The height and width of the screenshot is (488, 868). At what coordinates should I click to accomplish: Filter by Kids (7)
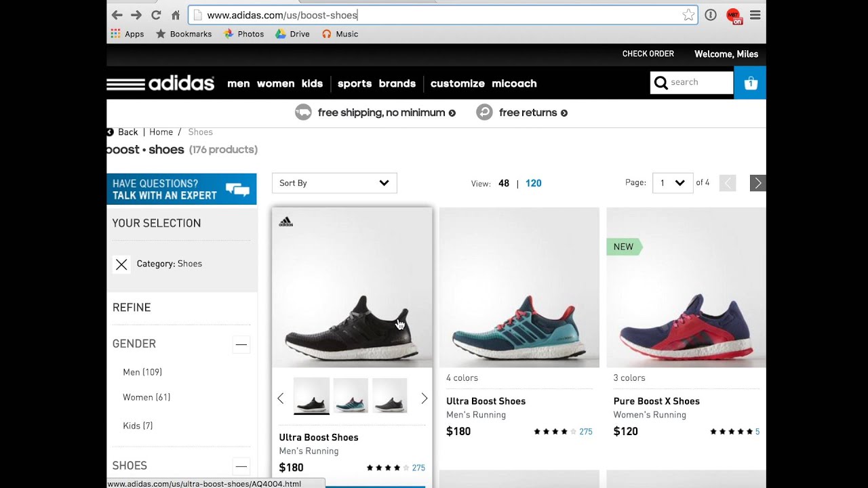click(x=138, y=426)
